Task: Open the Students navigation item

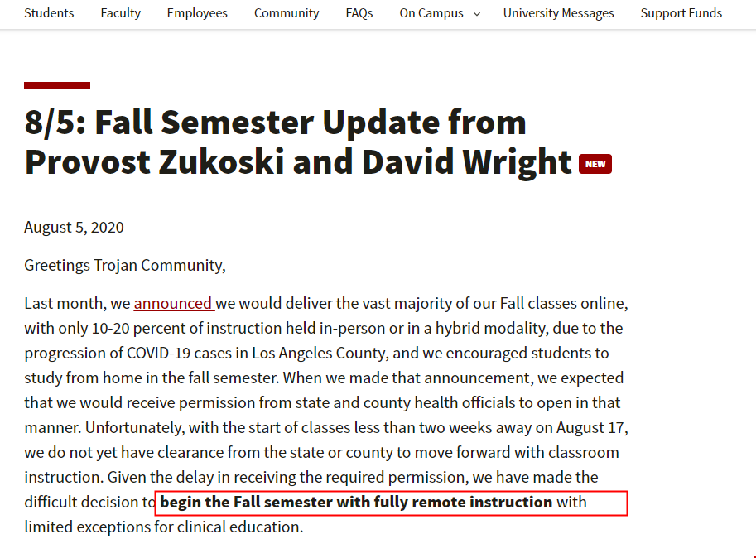Action: (49, 13)
